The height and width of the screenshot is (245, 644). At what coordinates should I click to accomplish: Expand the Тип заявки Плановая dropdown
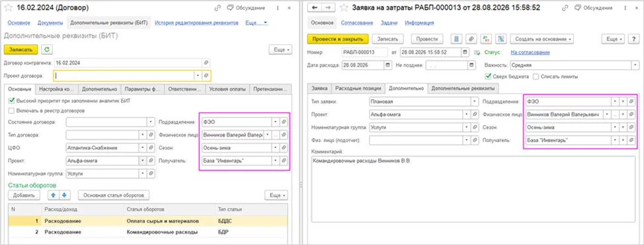475,102
